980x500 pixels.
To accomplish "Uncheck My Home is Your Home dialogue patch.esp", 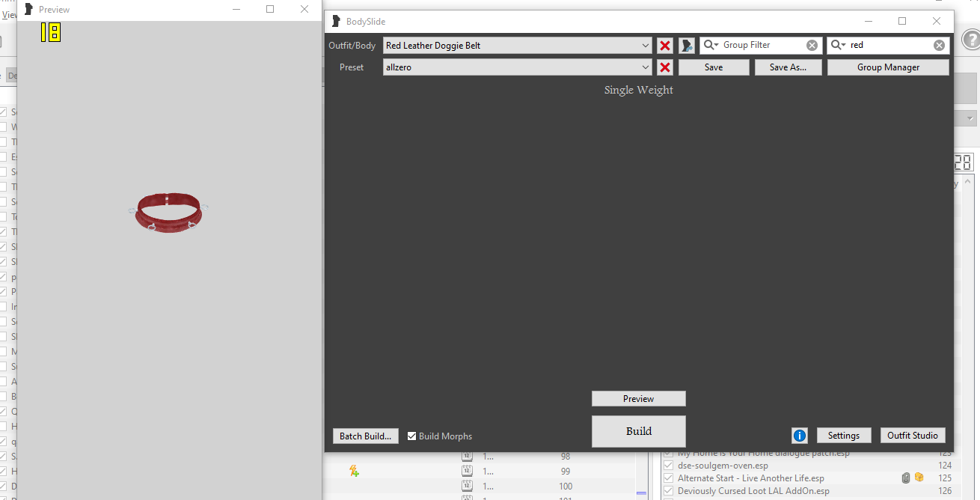I will coord(669,454).
